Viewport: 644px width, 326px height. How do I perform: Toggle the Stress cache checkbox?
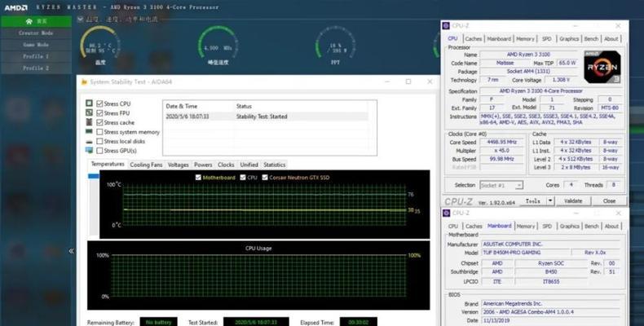tap(99, 122)
